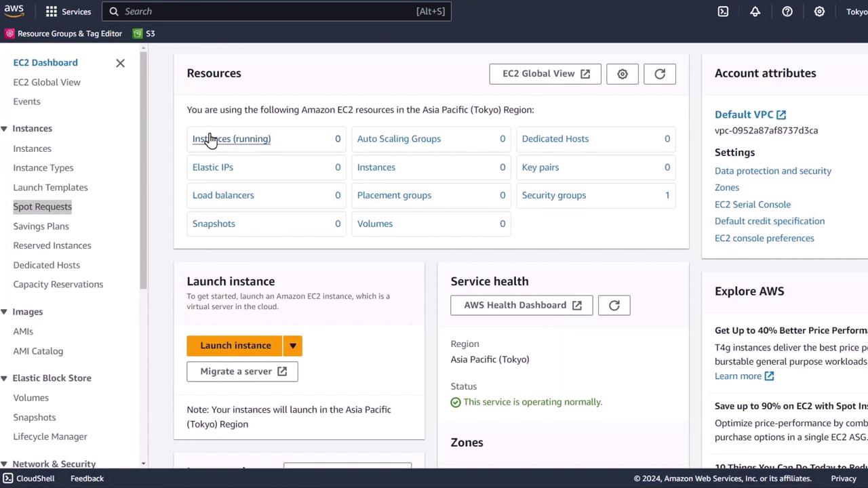Viewport: 868px width, 488px height.
Task: Open S3 bookmark in the favorites bar
Action: 144,33
